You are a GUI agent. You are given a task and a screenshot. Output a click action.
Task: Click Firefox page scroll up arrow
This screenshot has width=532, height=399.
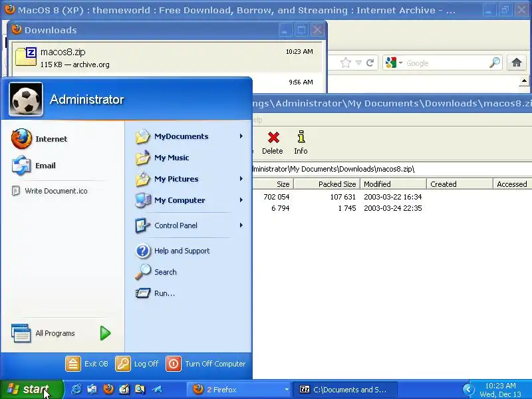pos(524,81)
